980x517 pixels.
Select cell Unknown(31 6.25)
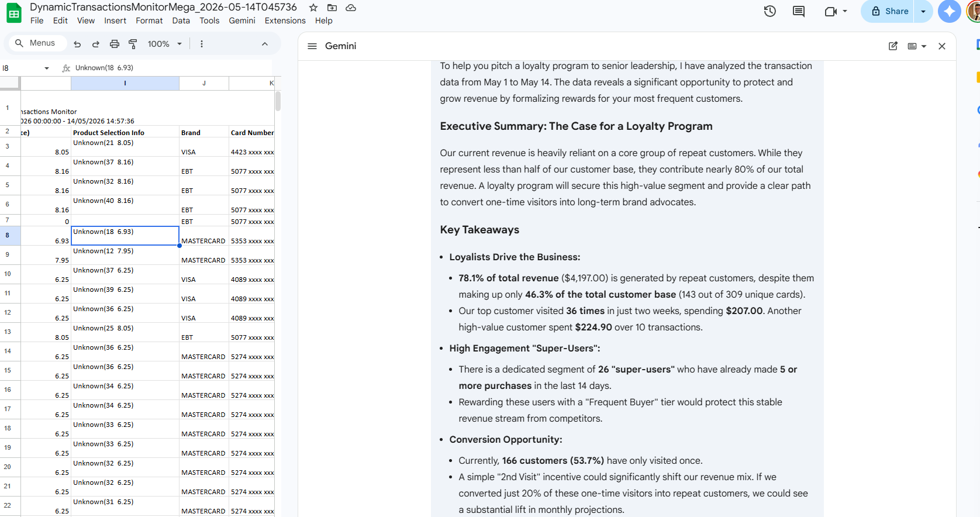[125, 506]
